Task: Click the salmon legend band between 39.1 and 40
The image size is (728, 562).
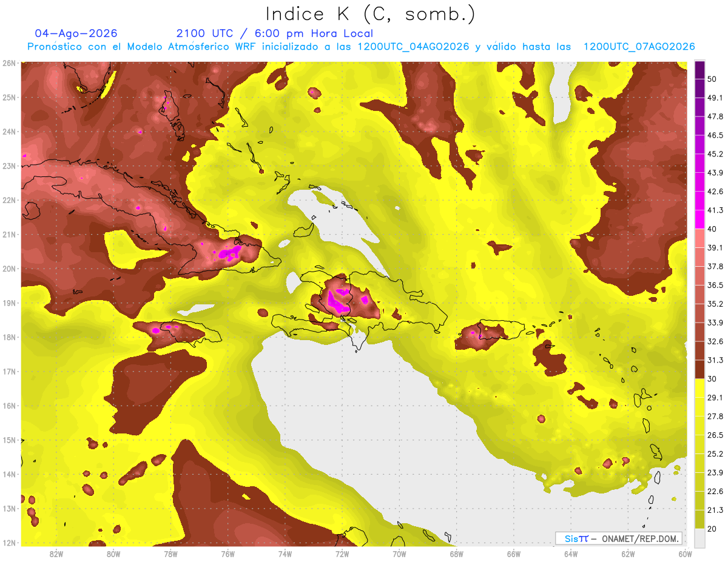Action: (x=699, y=238)
